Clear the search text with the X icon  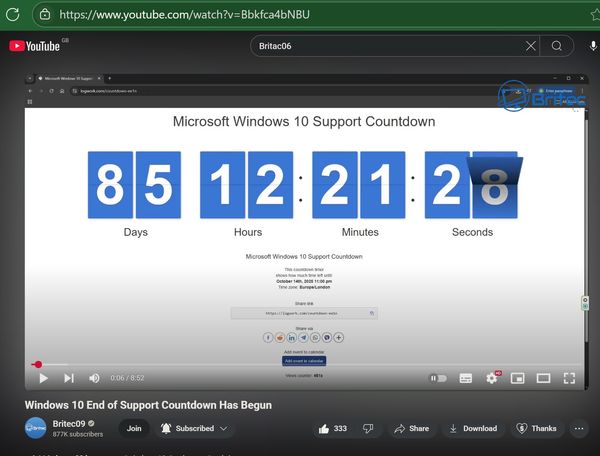pos(530,46)
